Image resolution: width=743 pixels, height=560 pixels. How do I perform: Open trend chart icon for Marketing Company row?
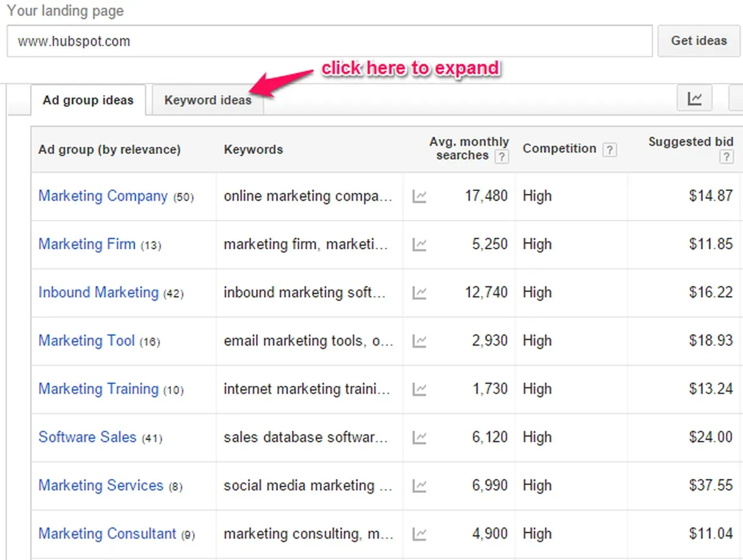coord(419,196)
